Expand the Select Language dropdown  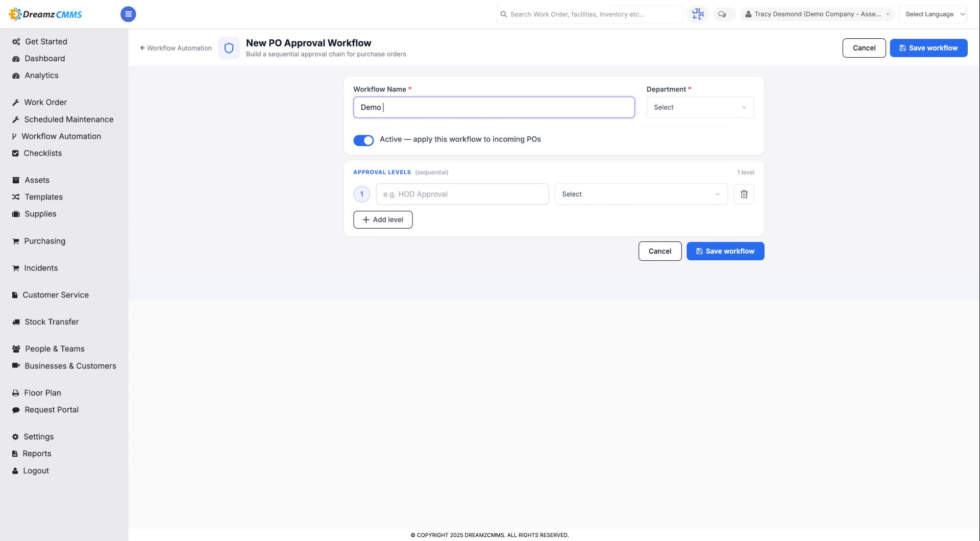coord(933,14)
